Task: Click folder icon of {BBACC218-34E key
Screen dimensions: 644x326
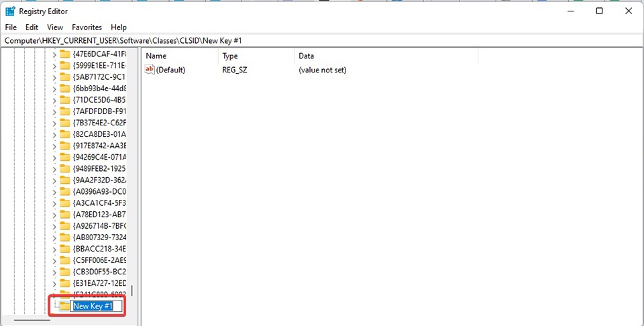Action: pyautogui.click(x=64, y=249)
